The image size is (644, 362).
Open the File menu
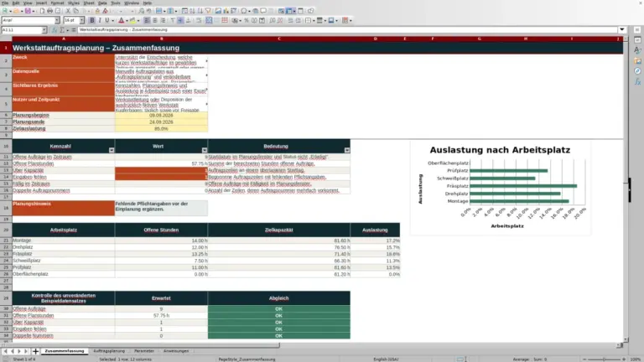point(5,3)
